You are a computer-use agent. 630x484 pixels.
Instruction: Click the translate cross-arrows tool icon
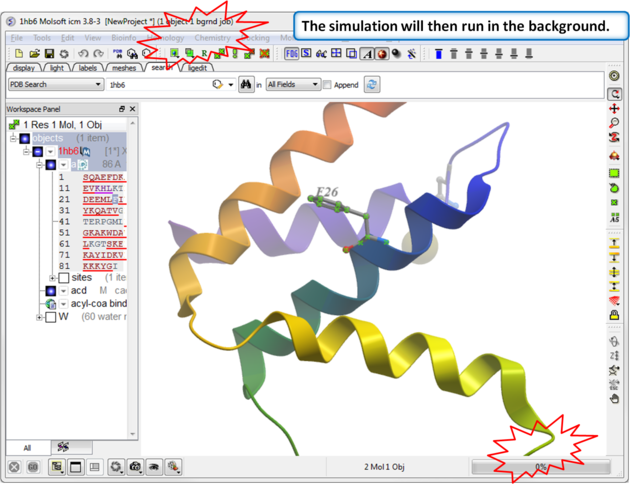614,108
